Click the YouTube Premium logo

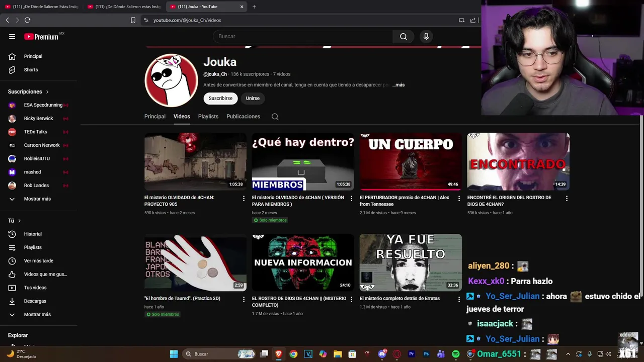pos(42,37)
